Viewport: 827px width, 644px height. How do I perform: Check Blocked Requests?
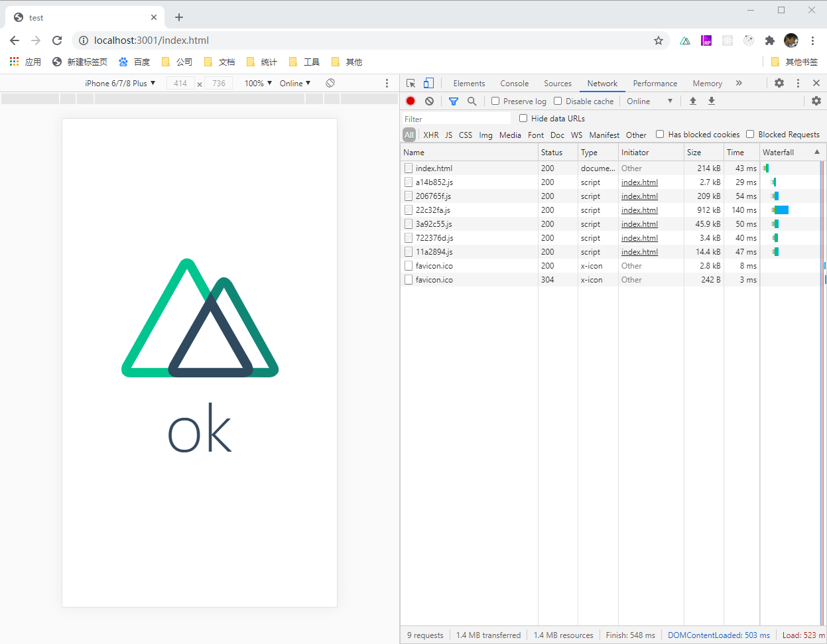click(x=750, y=134)
